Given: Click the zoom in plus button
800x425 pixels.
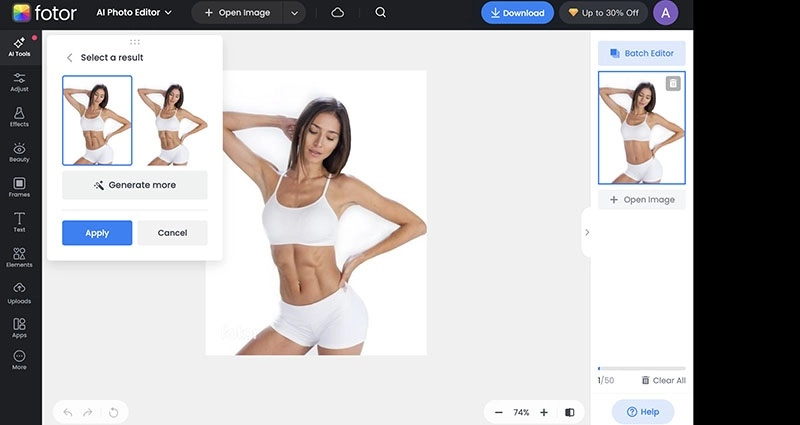Looking at the screenshot, I should click(544, 412).
